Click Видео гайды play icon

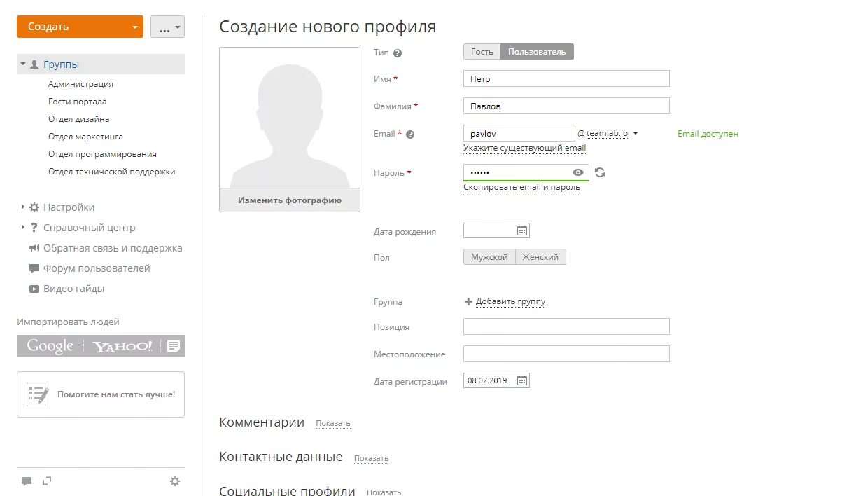click(x=34, y=289)
